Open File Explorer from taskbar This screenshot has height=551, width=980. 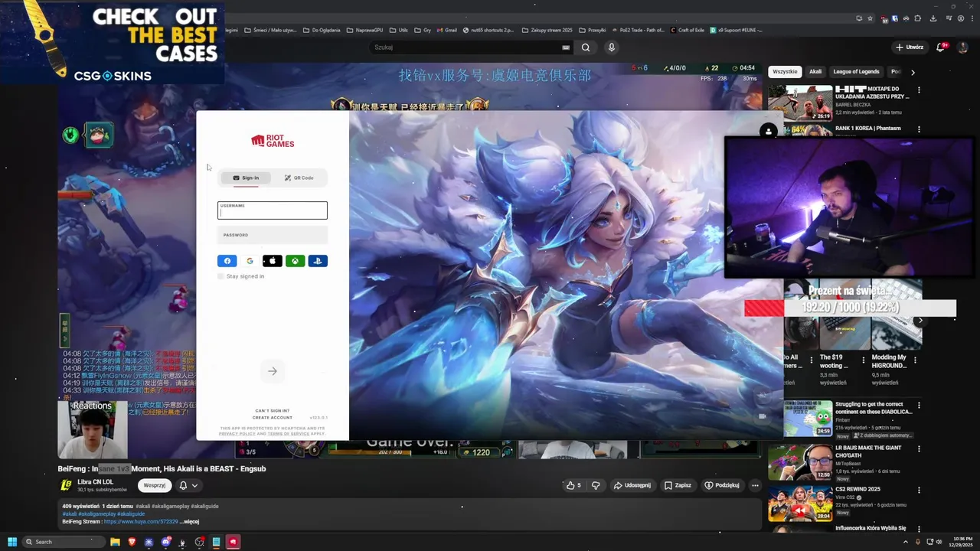coord(115,542)
